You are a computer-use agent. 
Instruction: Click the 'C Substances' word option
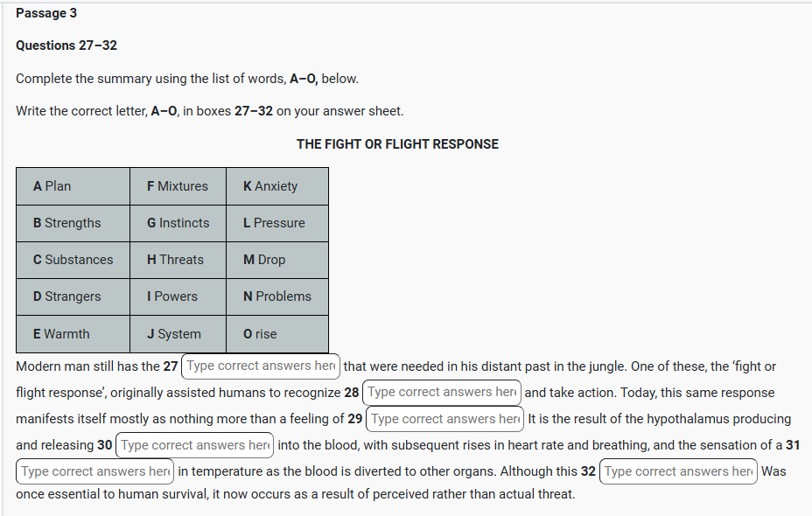pos(73,260)
